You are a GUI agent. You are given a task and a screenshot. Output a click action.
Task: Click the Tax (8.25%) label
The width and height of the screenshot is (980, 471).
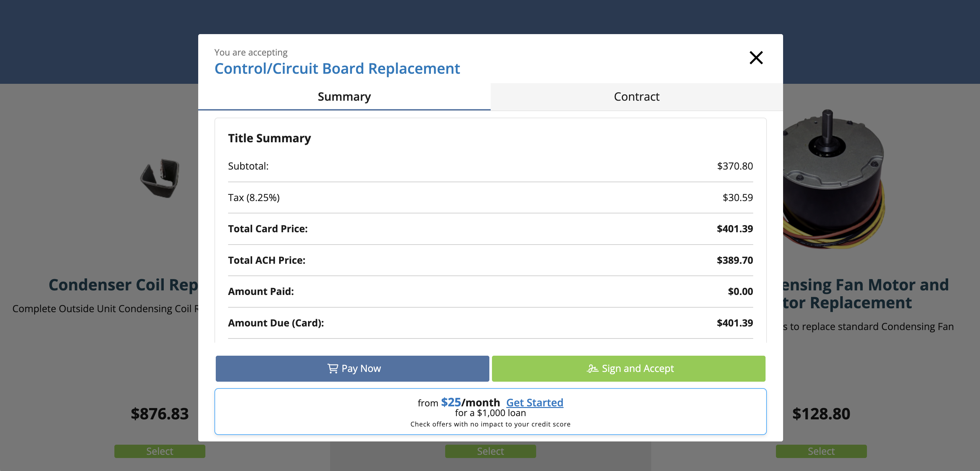(254, 197)
